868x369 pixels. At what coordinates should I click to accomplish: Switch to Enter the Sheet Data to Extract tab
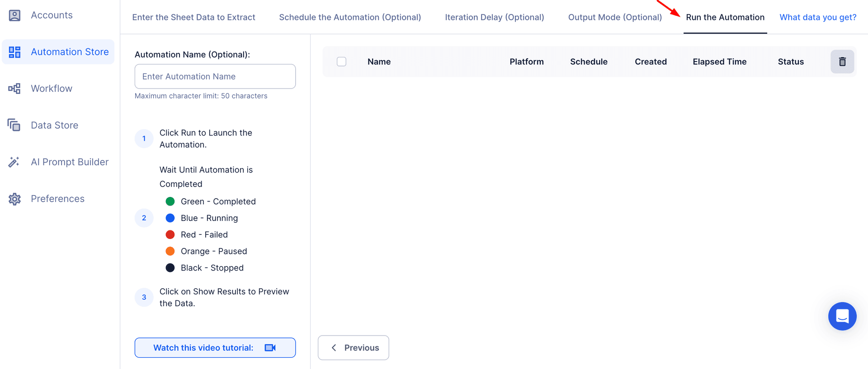coord(193,17)
